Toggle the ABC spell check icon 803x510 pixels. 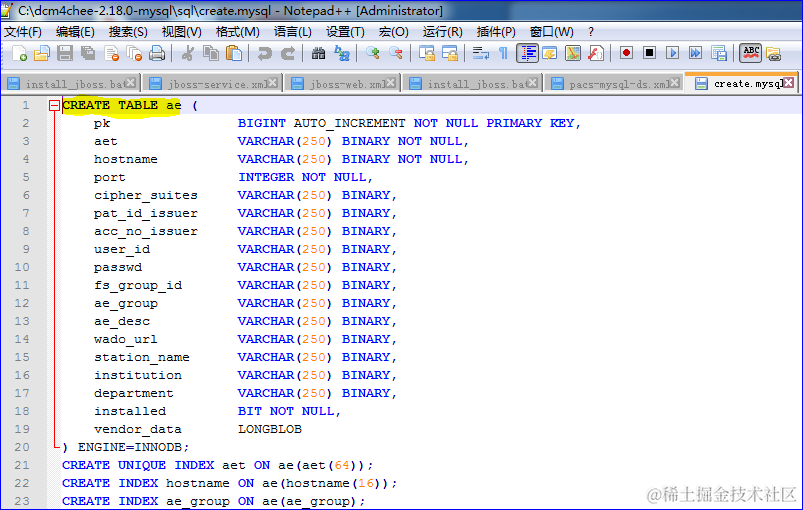pos(750,53)
